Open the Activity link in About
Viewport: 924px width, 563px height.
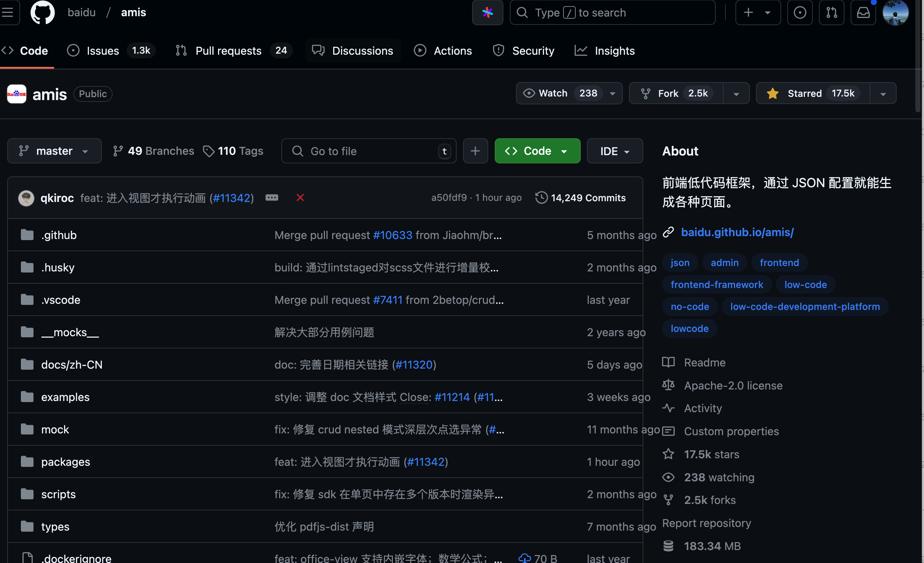pyautogui.click(x=703, y=408)
